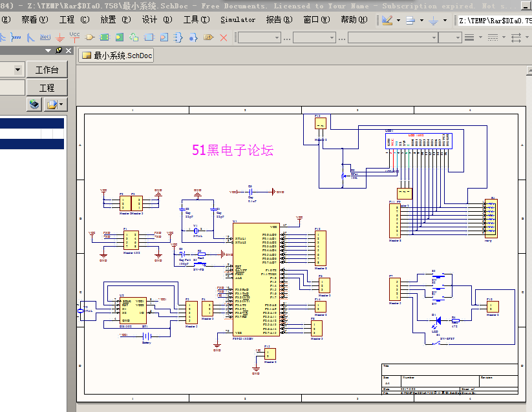532x412 pixels.
Task: Click the VCC power port icon
Action: [x=74, y=37]
